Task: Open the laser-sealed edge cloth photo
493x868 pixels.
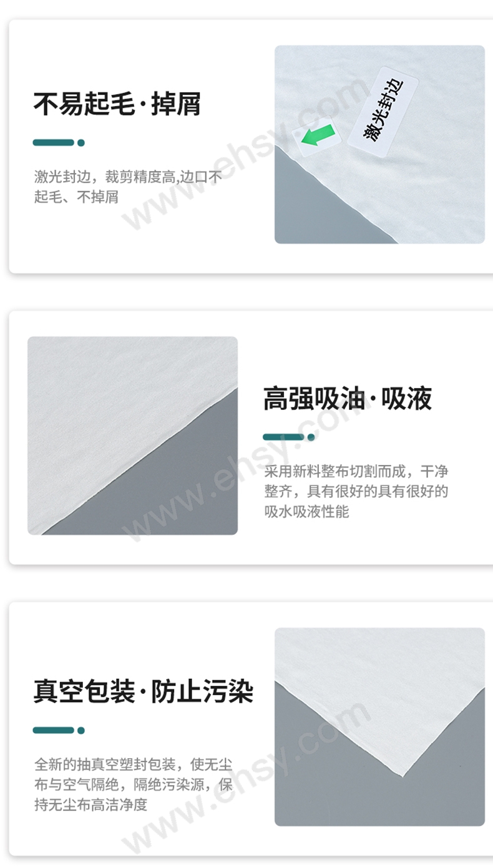Action: (x=379, y=144)
